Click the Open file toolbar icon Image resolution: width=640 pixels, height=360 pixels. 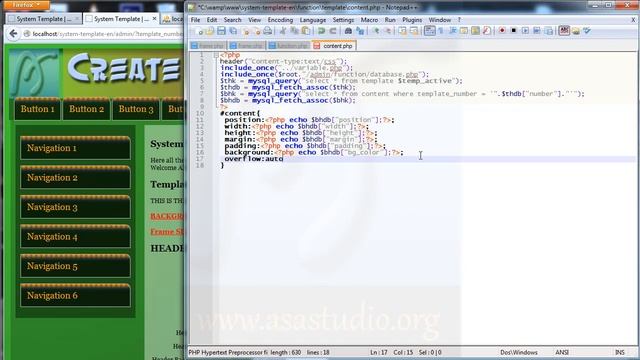(210, 31)
